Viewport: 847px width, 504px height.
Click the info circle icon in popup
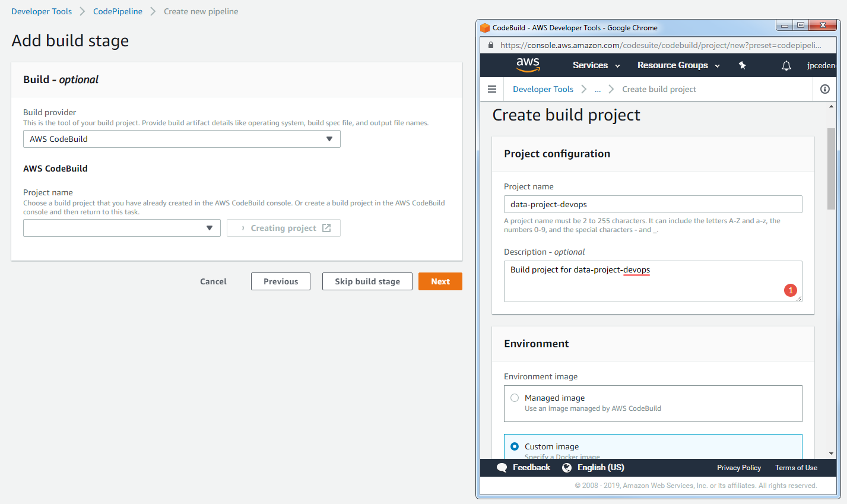[x=825, y=89]
